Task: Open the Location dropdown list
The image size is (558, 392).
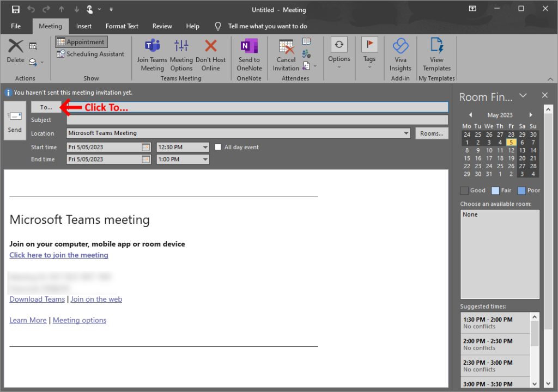Action: point(406,133)
